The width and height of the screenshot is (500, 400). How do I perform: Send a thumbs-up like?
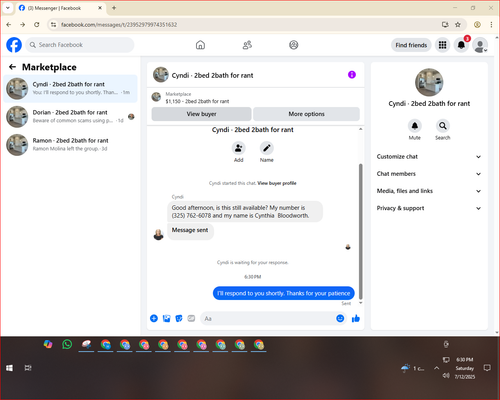(x=356, y=318)
